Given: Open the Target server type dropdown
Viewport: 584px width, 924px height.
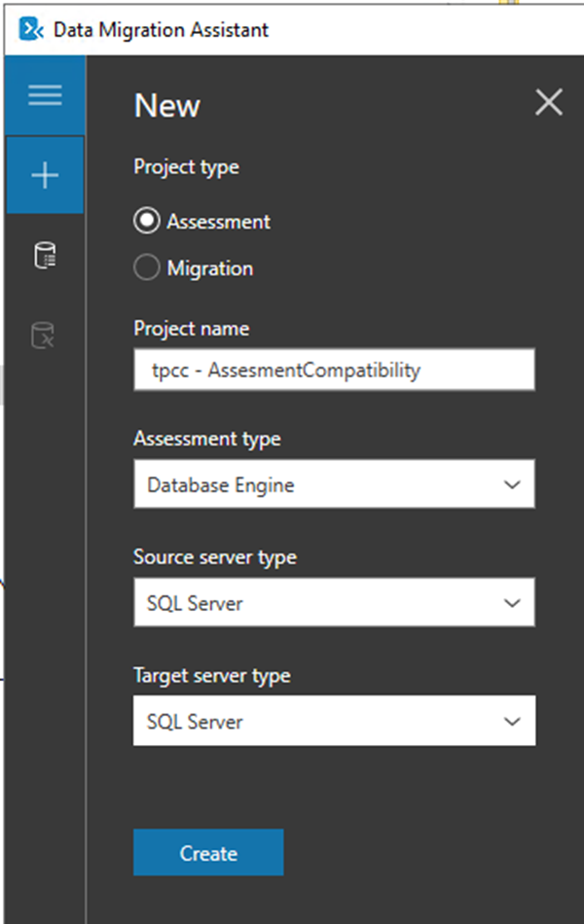Looking at the screenshot, I should [x=334, y=721].
